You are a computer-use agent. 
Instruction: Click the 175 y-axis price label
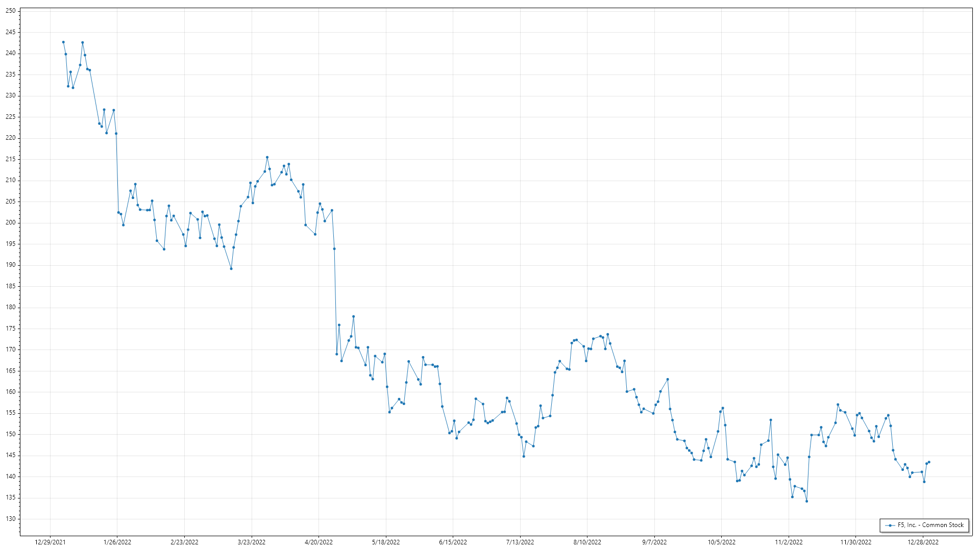[x=10, y=329]
